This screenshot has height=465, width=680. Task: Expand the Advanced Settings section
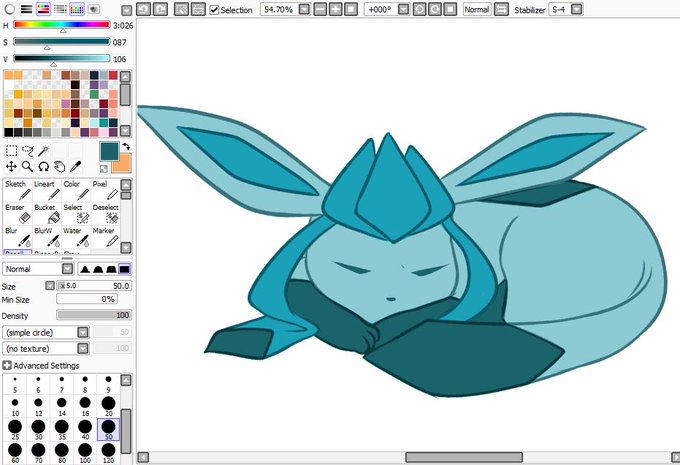click(7, 365)
